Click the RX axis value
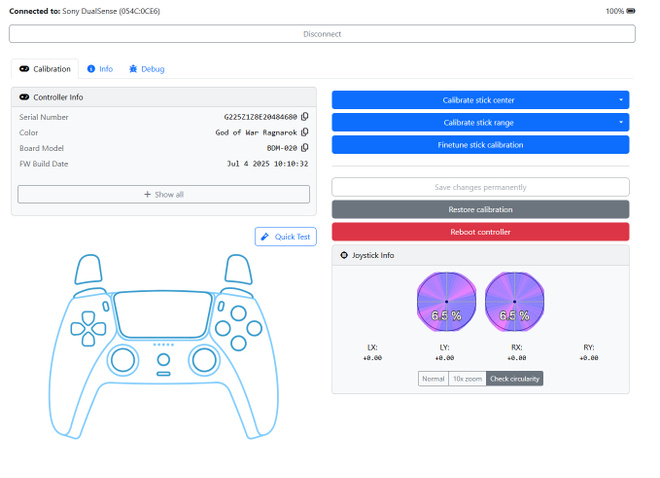The height and width of the screenshot is (478, 660). pyautogui.click(x=516, y=358)
